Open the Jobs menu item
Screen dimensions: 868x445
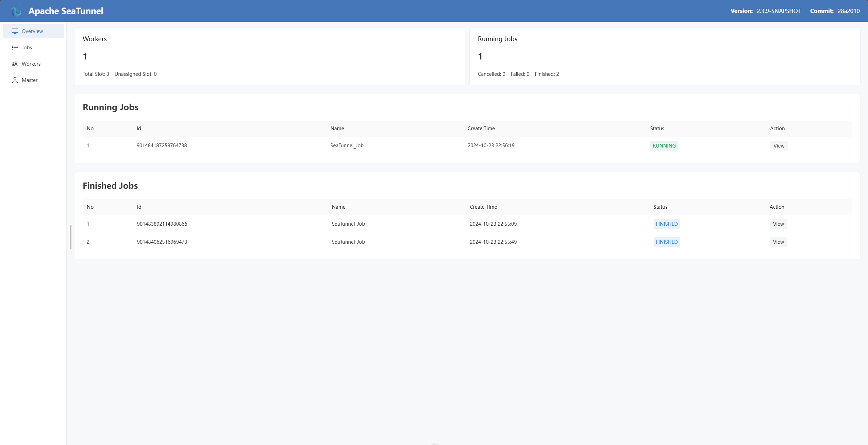(27, 48)
